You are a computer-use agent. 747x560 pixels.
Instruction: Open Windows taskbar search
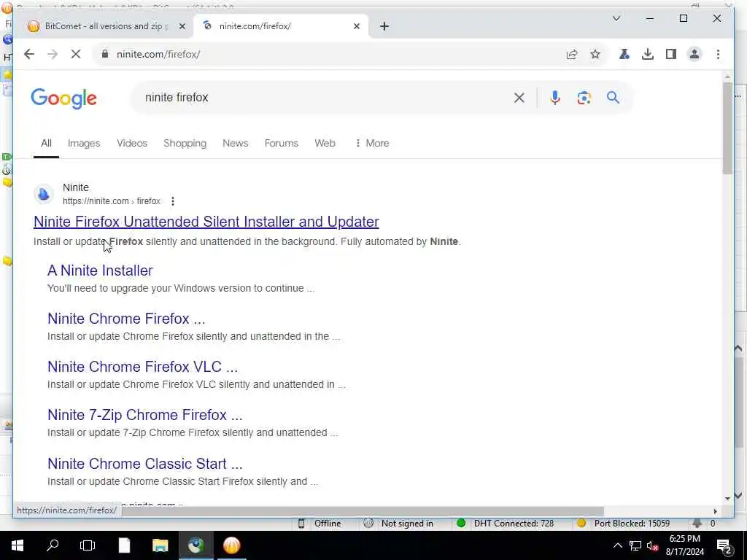click(53, 545)
